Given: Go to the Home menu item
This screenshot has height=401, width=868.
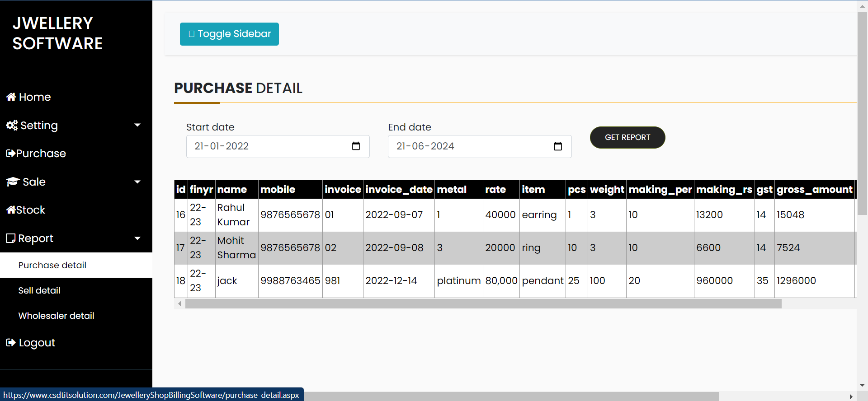Looking at the screenshot, I should [35, 97].
